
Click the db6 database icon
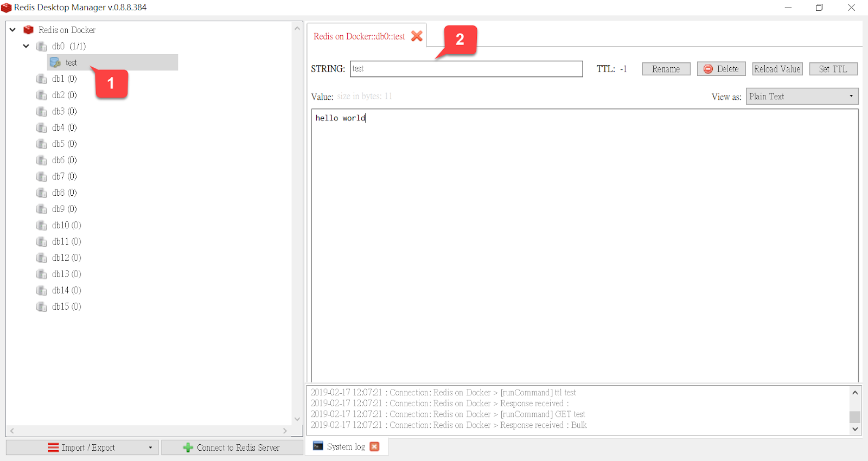point(42,160)
